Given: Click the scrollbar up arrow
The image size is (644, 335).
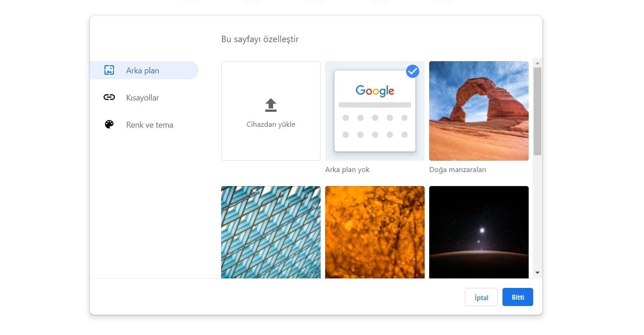Looking at the screenshot, I should pos(537,63).
